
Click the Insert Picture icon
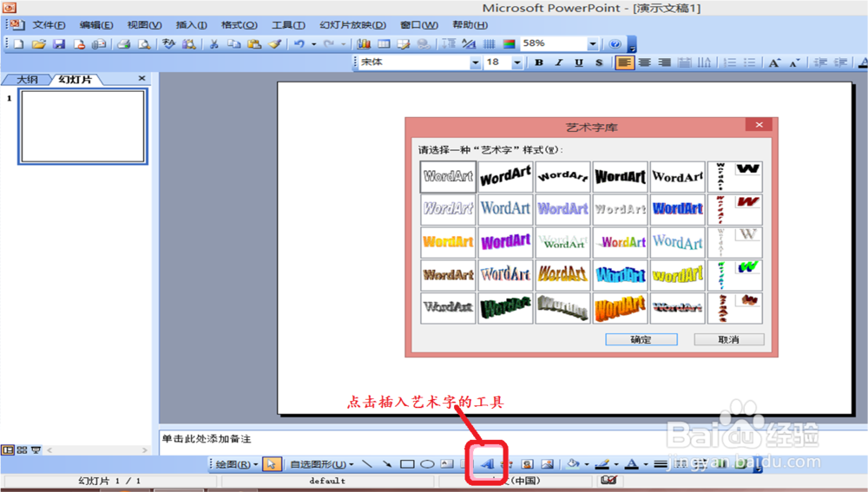tap(548, 463)
